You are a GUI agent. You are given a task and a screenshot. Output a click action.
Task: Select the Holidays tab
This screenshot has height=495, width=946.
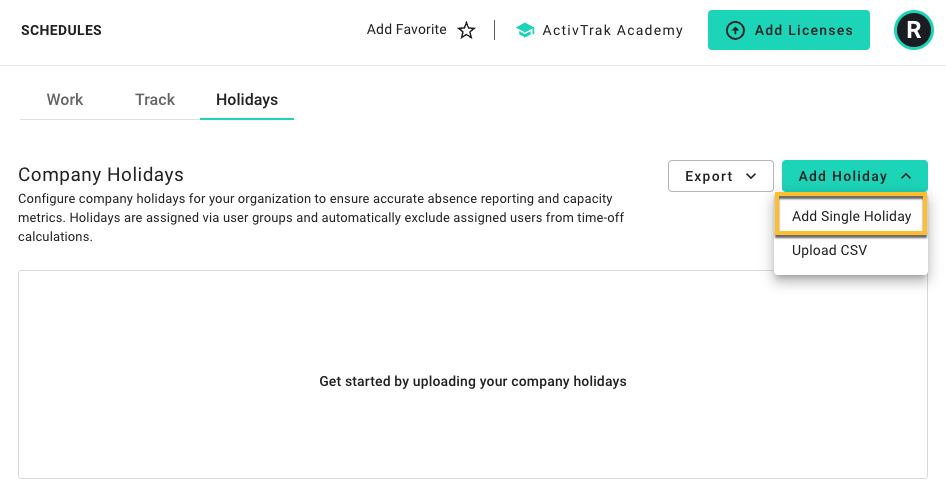[x=247, y=100]
